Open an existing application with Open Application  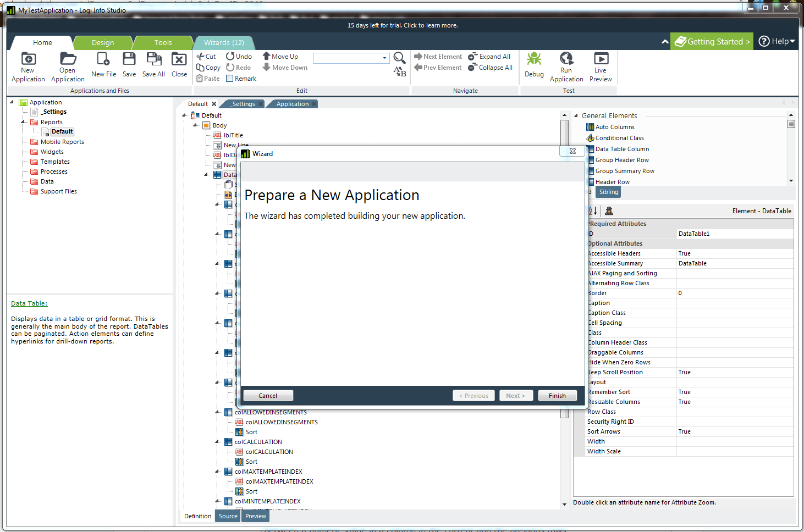(x=68, y=59)
